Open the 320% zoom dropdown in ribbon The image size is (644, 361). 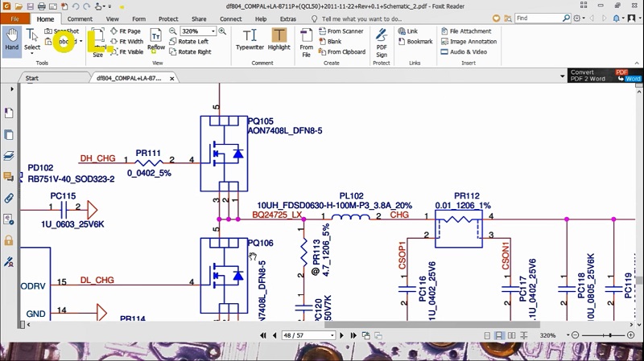click(213, 31)
